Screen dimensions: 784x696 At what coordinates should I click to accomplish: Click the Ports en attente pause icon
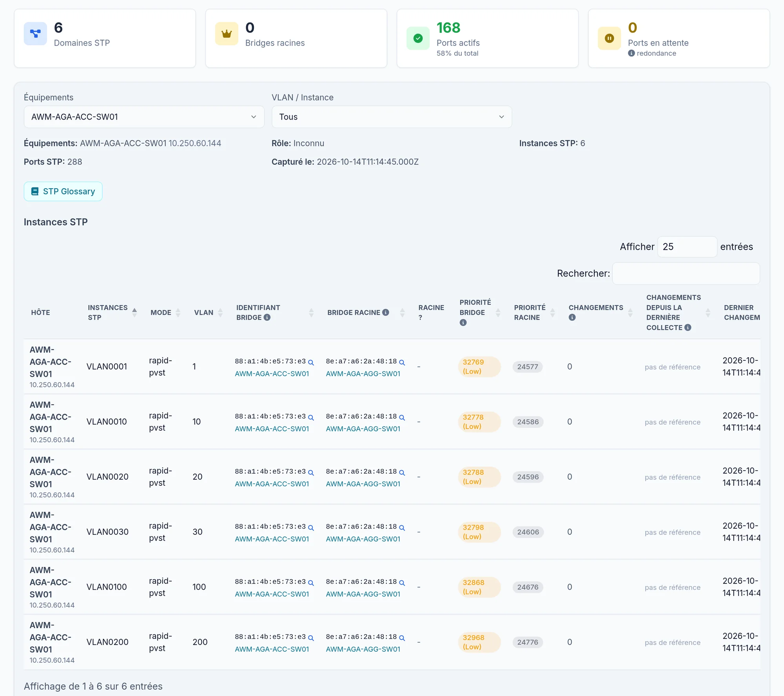pos(609,38)
